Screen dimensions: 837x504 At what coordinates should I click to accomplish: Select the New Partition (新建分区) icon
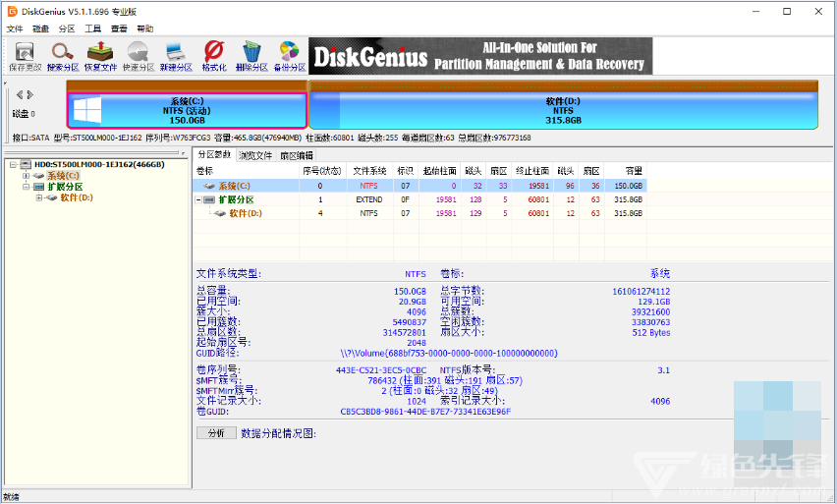176,57
